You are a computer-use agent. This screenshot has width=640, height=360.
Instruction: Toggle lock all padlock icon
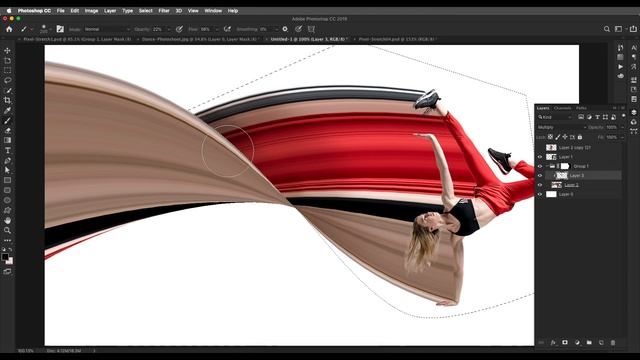click(580, 137)
